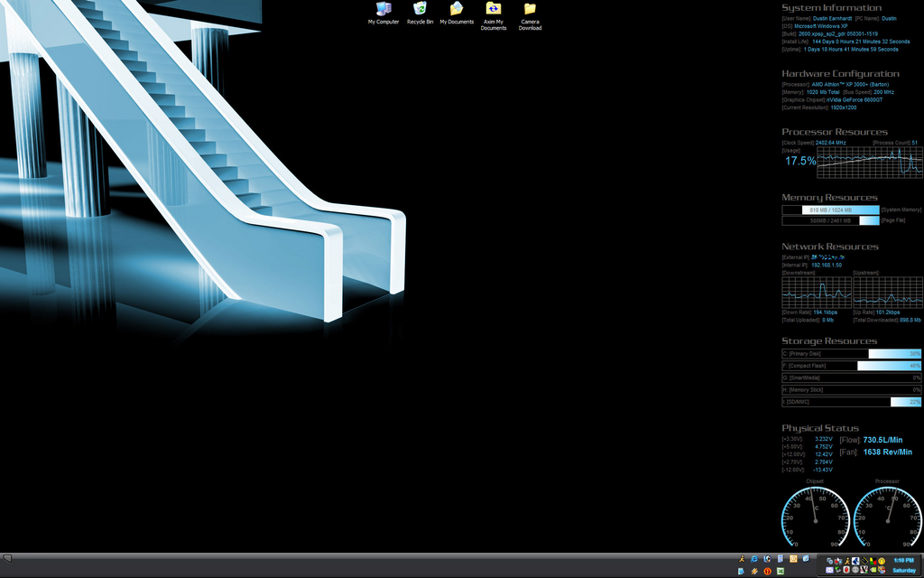
Task: Click the gray round icon in system tray
Action: click(855, 571)
